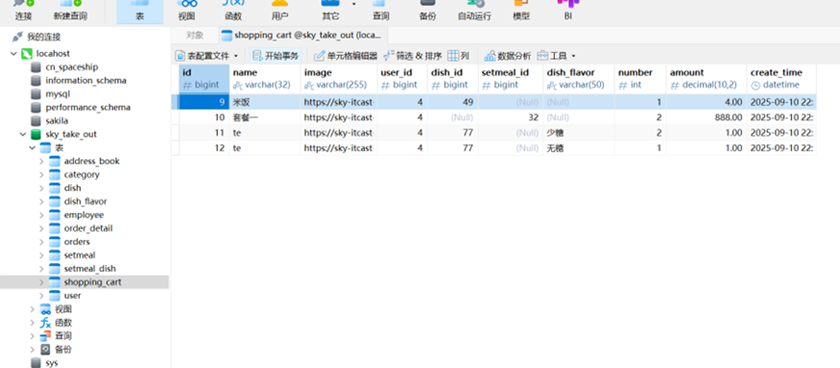Click the order_detail table icon
The height and width of the screenshot is (368, 840).
coord(55,228)
